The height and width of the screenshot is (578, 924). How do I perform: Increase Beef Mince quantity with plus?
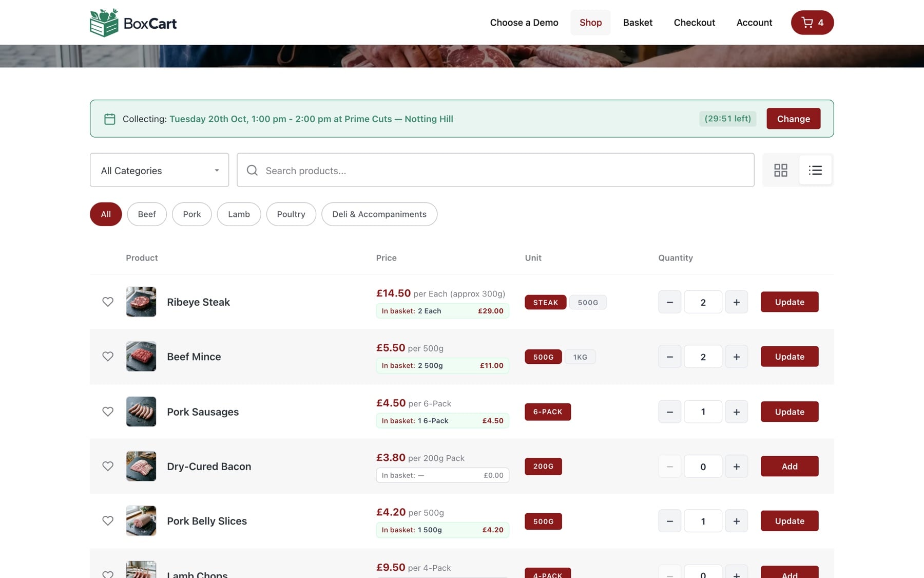(x=736, y=357)
